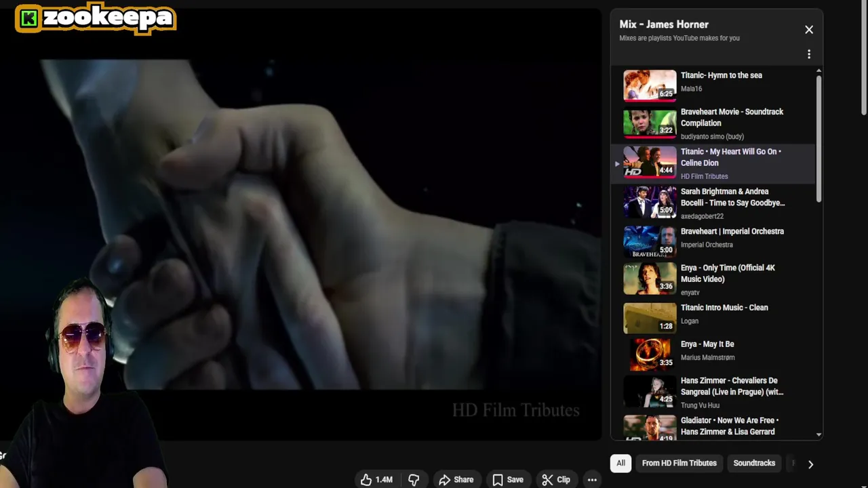Show more filter chips with the right arrow
The height and width of the screenshot is (488, 868).
click(x=810, y=464)
